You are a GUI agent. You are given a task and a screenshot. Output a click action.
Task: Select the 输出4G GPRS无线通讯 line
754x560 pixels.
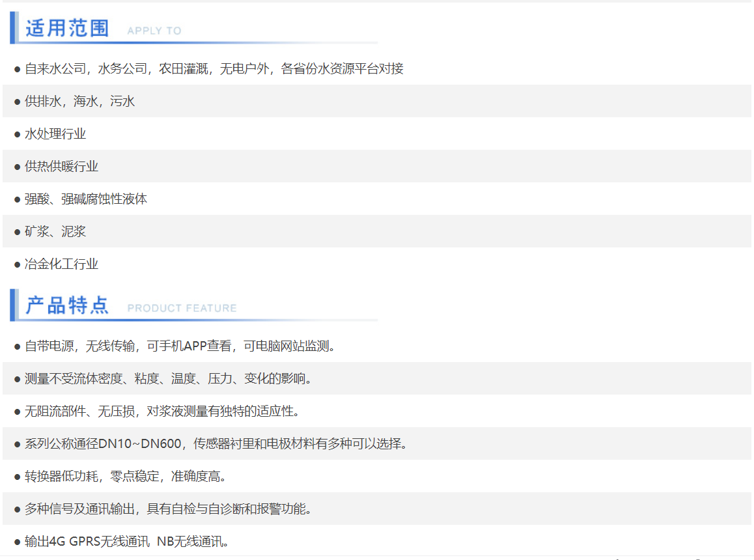pyautogui.click(x=126, y=541)
